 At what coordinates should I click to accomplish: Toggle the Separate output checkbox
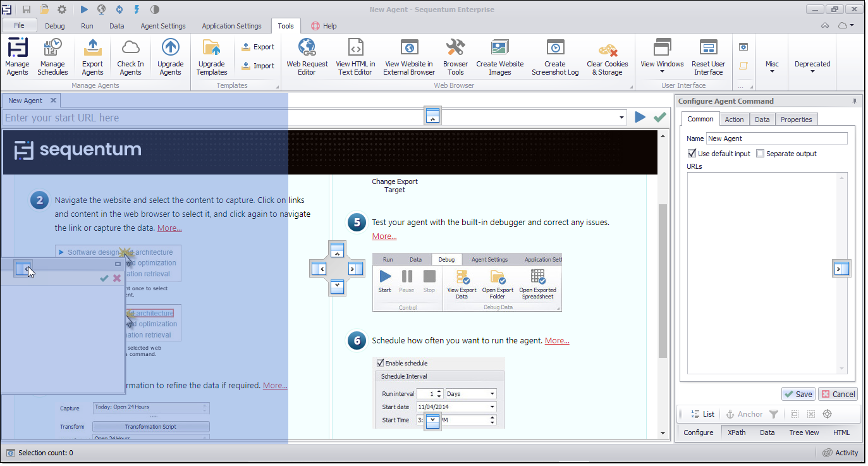pyautogui.click(x=760, y=154)
